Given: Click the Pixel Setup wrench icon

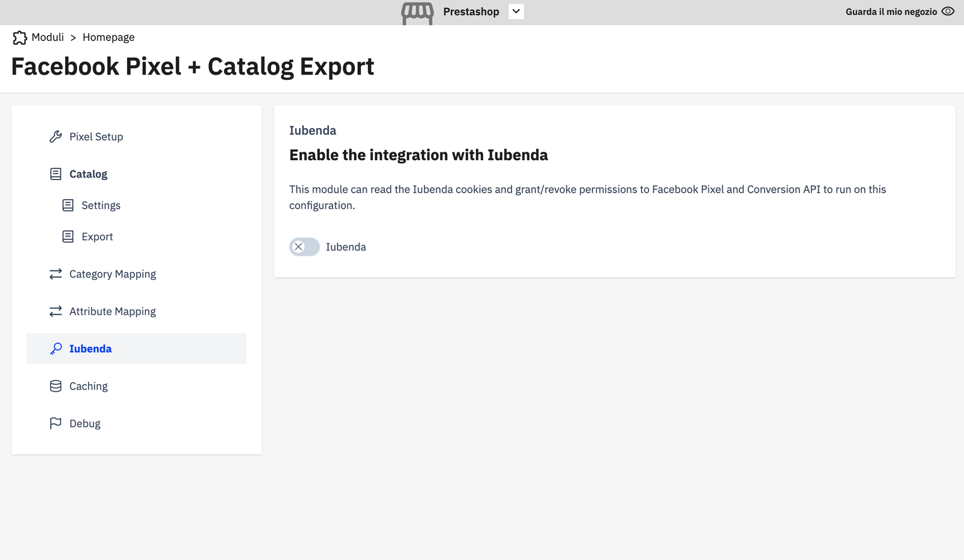Looking at the screenshot, I should tap(55, 137).
